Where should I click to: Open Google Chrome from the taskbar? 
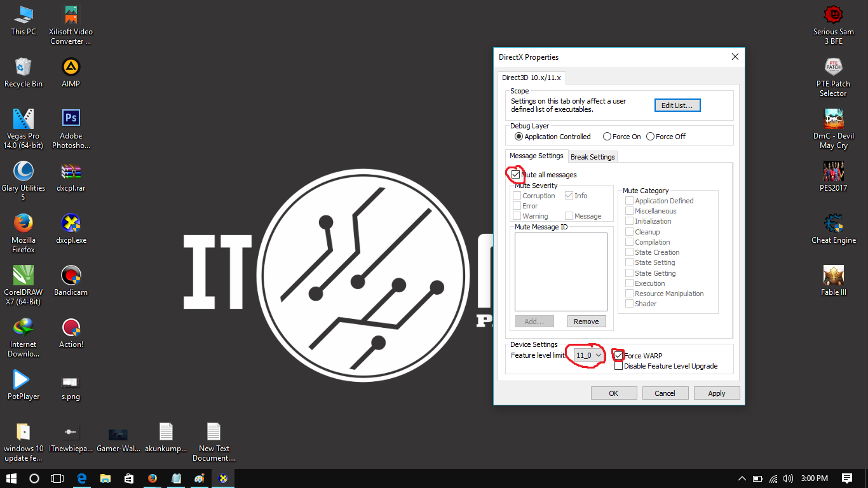(153, 478)
